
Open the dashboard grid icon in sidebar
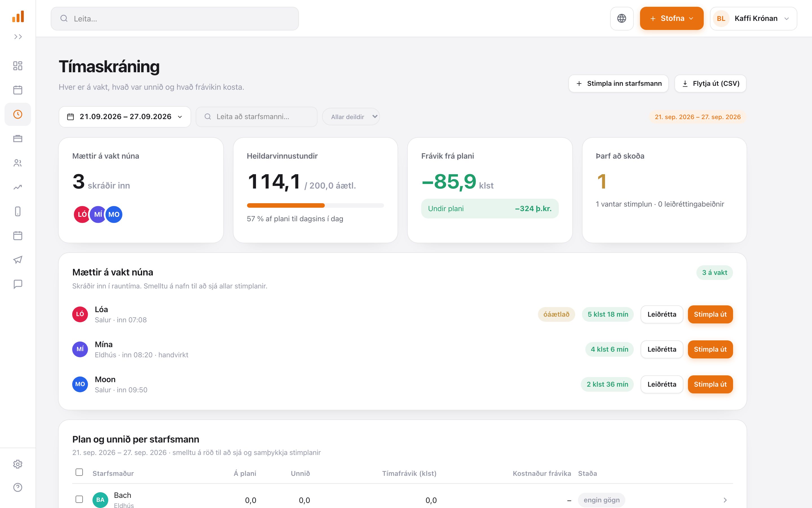pyautogui.click(x=18, y=65)
